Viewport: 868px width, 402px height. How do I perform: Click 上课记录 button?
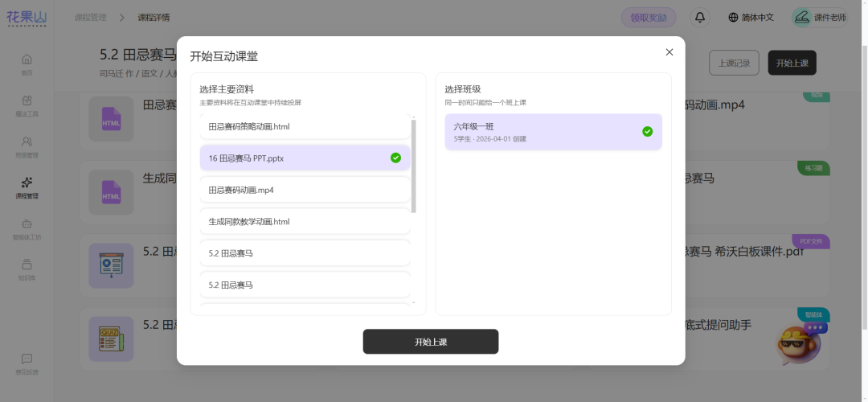(x=734, y=63)
